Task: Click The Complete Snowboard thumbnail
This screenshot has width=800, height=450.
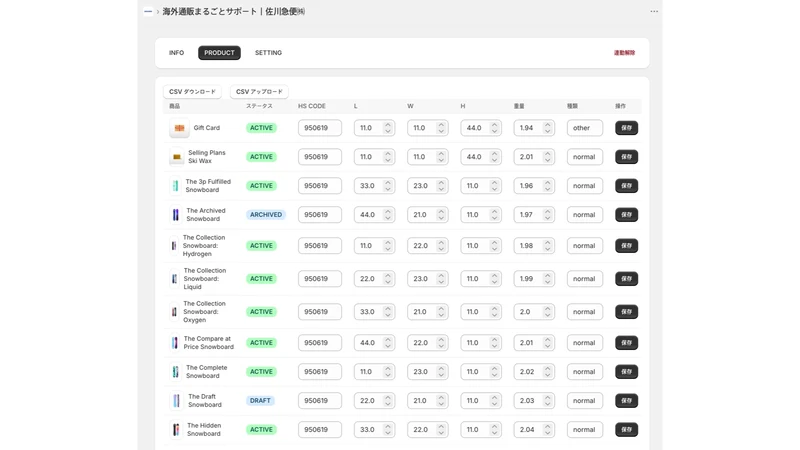Action: point(176,372)
